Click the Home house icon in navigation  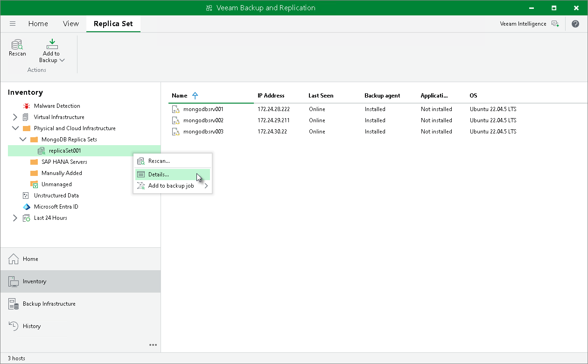[14, 259]
